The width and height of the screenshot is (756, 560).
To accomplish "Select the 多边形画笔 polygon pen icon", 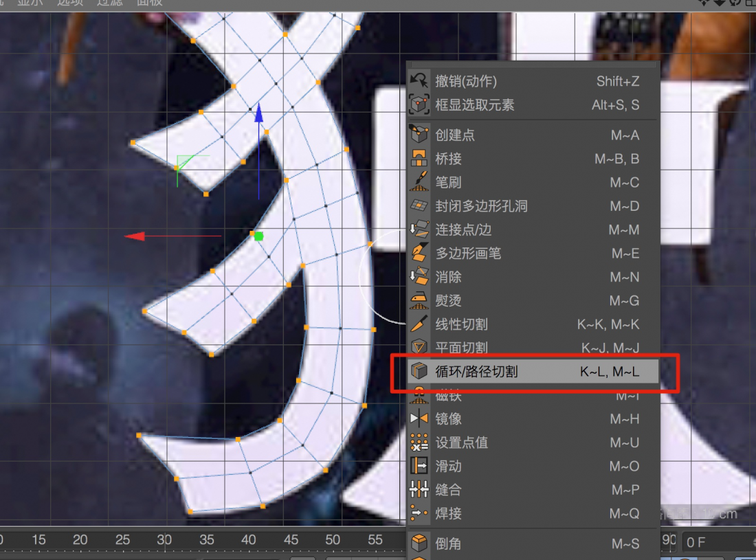I will [419, 254].
